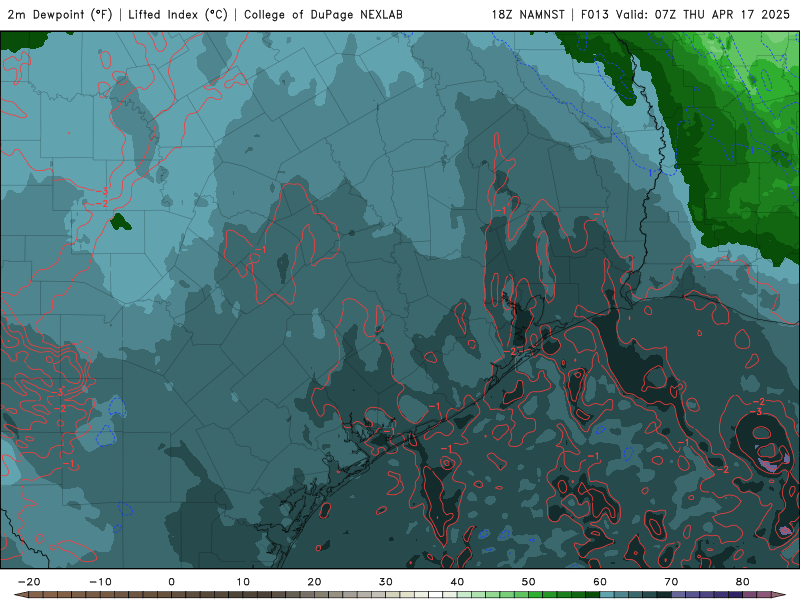Click the 20 label on the color scale
The width and height of the screenshot is (800, 600).
[x=314, y=582]
